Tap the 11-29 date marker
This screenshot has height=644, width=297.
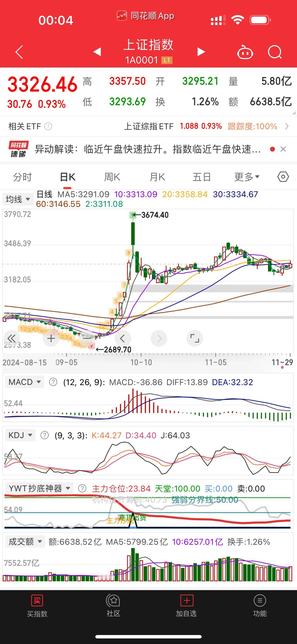click(282, 362)
